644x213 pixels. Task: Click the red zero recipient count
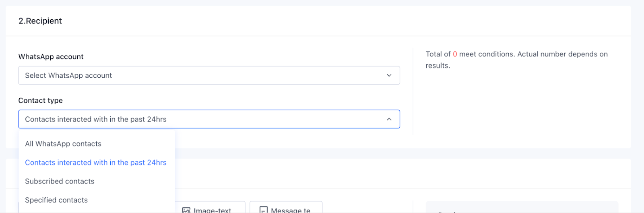(455, 54)
